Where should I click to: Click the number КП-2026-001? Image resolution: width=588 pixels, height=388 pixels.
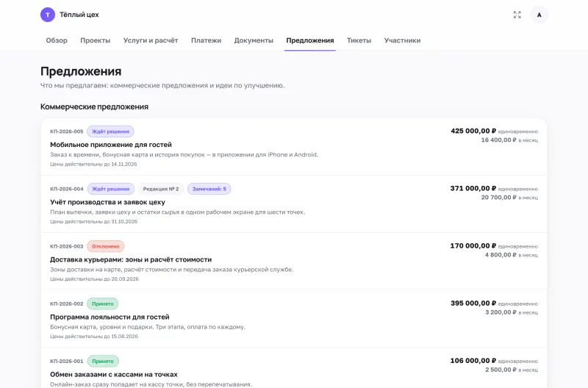click(67, 361)
